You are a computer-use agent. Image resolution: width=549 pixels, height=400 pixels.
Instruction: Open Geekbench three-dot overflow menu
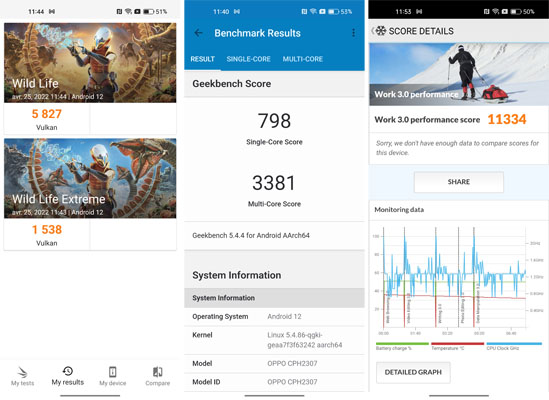353,33
